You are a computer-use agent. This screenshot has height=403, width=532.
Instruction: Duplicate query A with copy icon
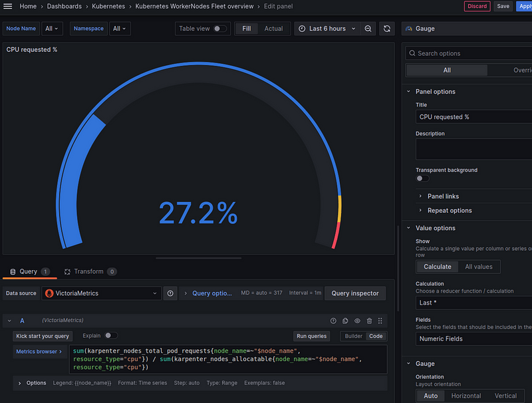(x=345, y=321)
